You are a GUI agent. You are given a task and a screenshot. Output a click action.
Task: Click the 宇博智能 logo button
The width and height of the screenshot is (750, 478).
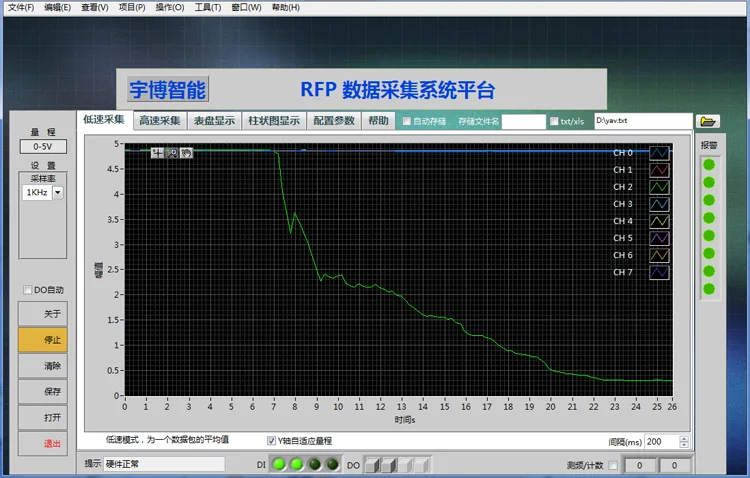168,89
